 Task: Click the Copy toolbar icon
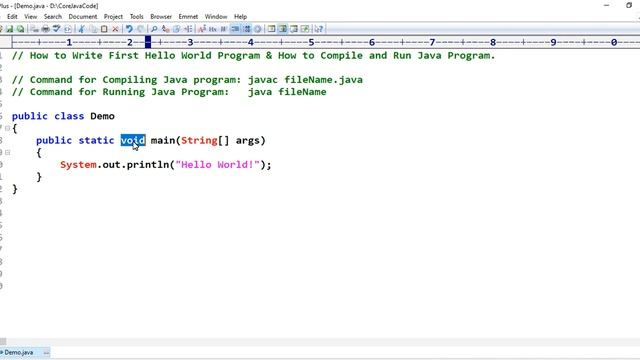pyautogui.click(x=93, y=29)
